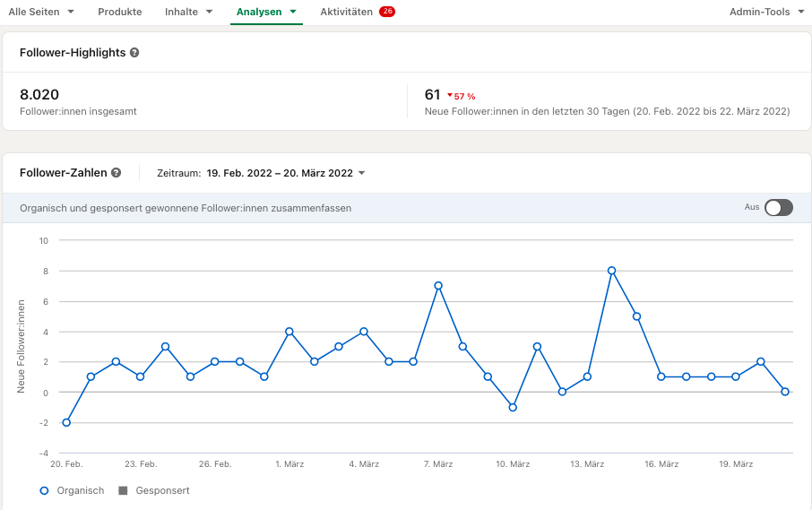The height and width of the screenshot is (510, 812).
Task: Click the 61 new followers count
Action: coord(432,95)
